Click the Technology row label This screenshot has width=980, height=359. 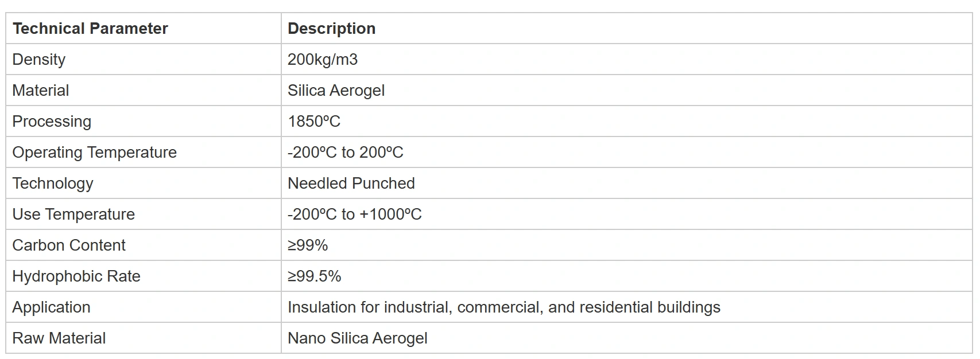click(53, 184)
